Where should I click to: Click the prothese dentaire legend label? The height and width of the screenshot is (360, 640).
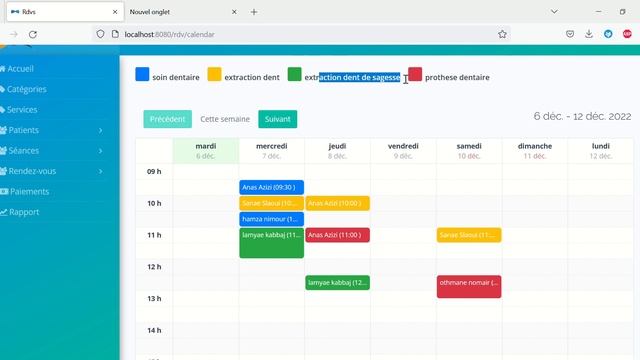pos(457,77)
